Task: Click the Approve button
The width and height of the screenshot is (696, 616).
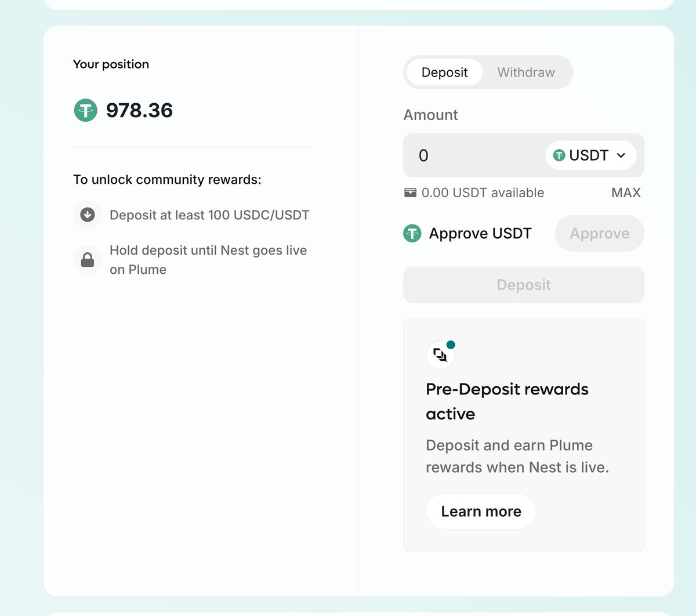Action: pyautogui.click(x=599, y=233)
